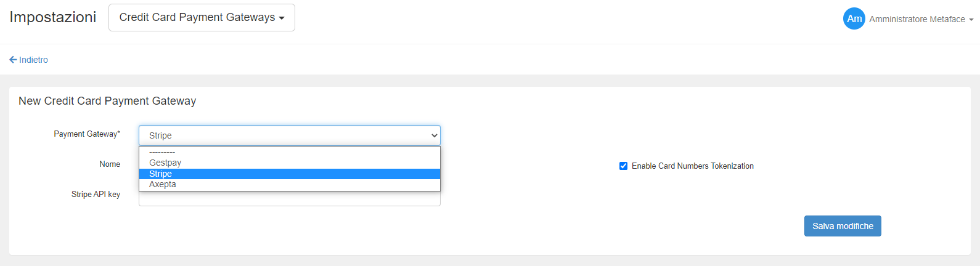Click the New Credit Card Payment Gateway heading

pos(107,101)
